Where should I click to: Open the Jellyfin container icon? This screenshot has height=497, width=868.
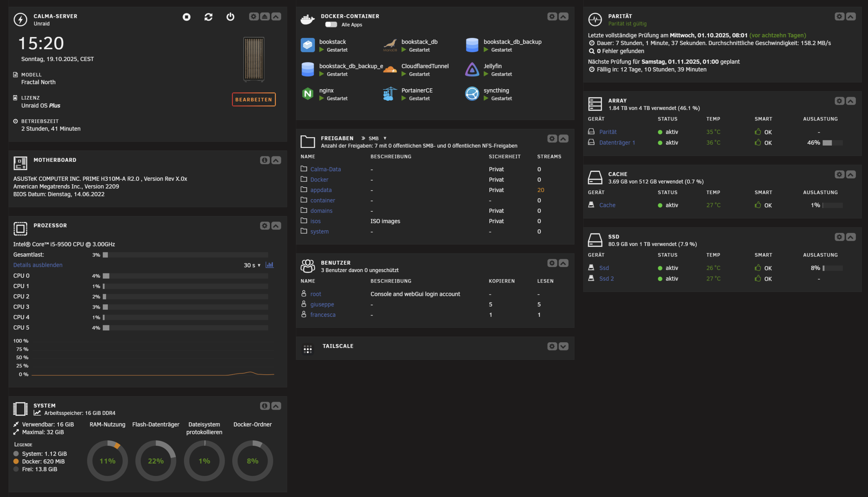click(472, 69)
